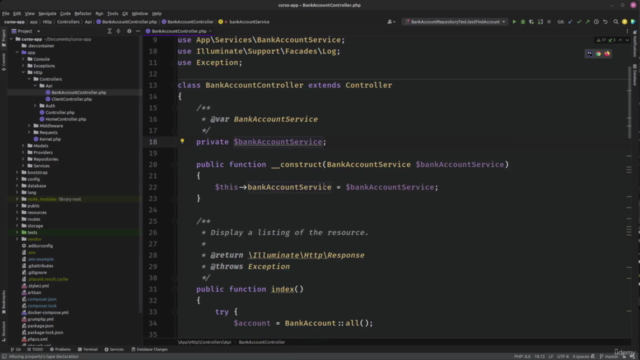640x360 pixels.
Task: Click Expand All icon in Project panel header
Action: point(109,31)
